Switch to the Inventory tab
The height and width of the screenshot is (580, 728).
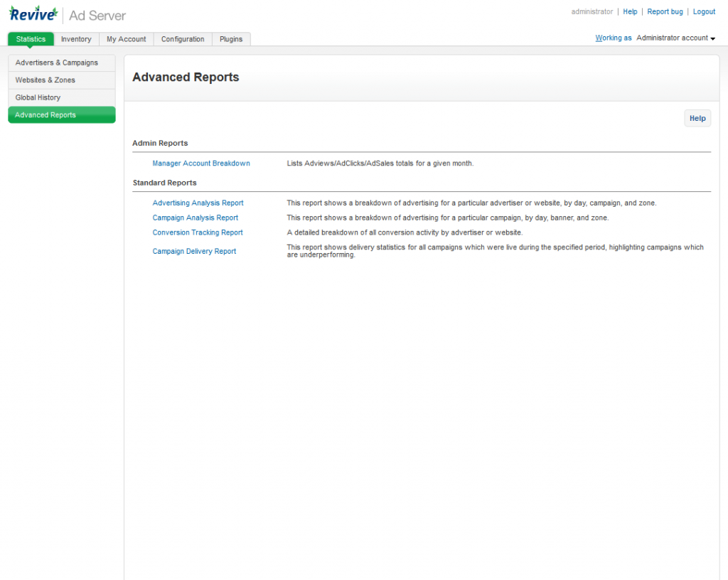[76, 39]
